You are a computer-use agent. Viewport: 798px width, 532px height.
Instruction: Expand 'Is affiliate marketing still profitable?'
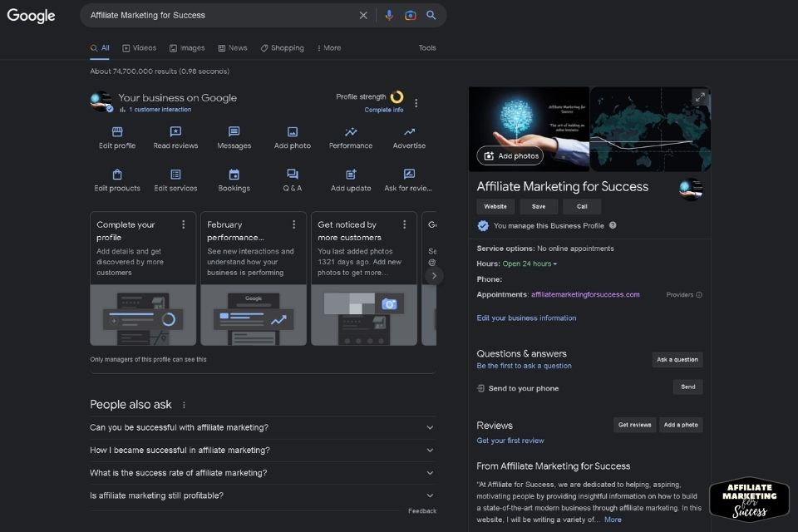point(263,495)
